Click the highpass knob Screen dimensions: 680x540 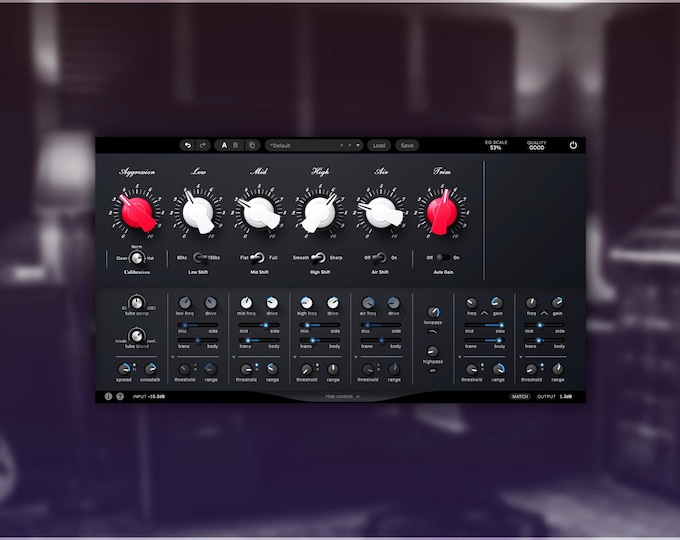[433, 351]
